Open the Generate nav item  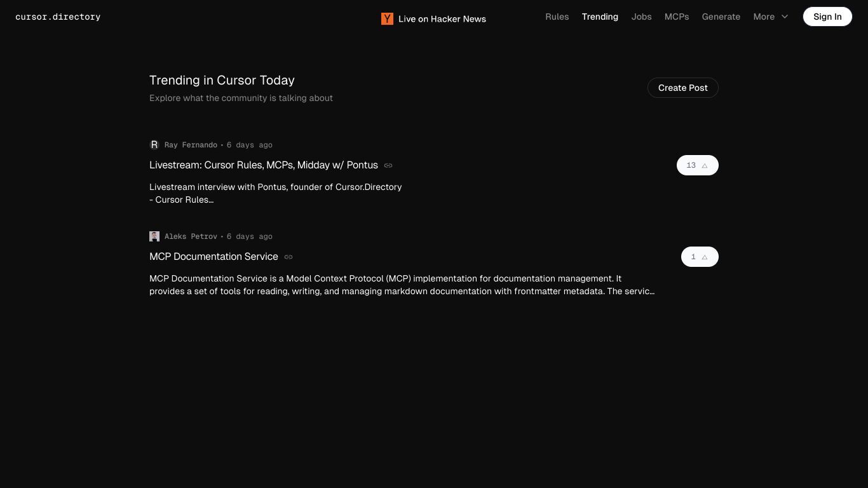pos(721,17)
